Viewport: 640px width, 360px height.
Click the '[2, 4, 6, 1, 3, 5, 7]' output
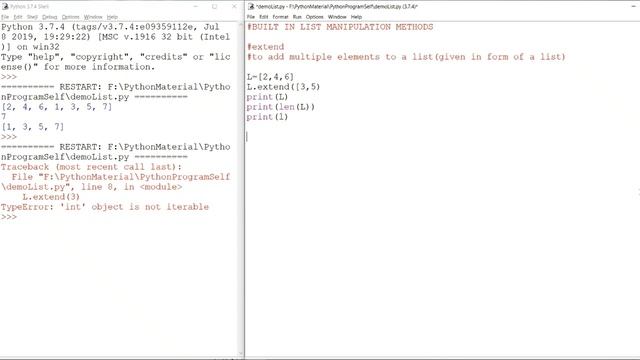point(56,107)
